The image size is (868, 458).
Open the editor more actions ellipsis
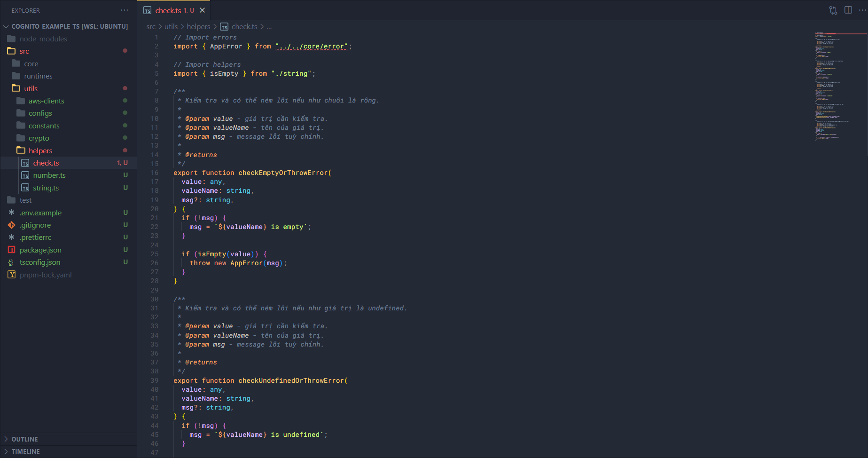coord(862,10)
